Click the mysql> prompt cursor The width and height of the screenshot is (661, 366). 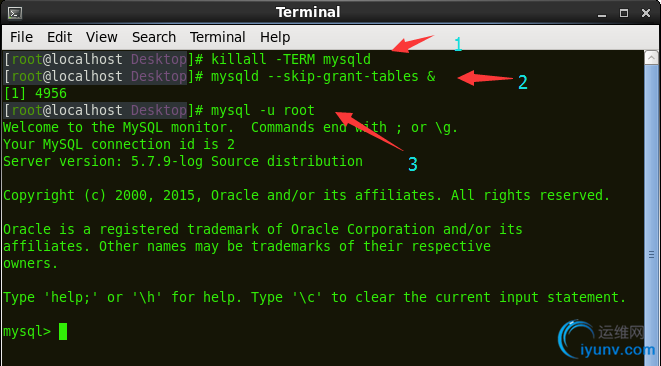click(63, 331)
